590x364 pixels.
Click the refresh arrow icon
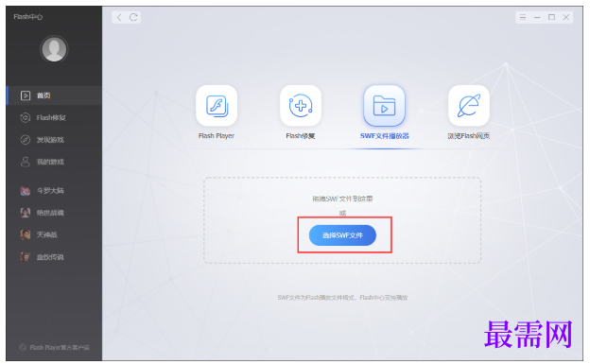point(133,17)
